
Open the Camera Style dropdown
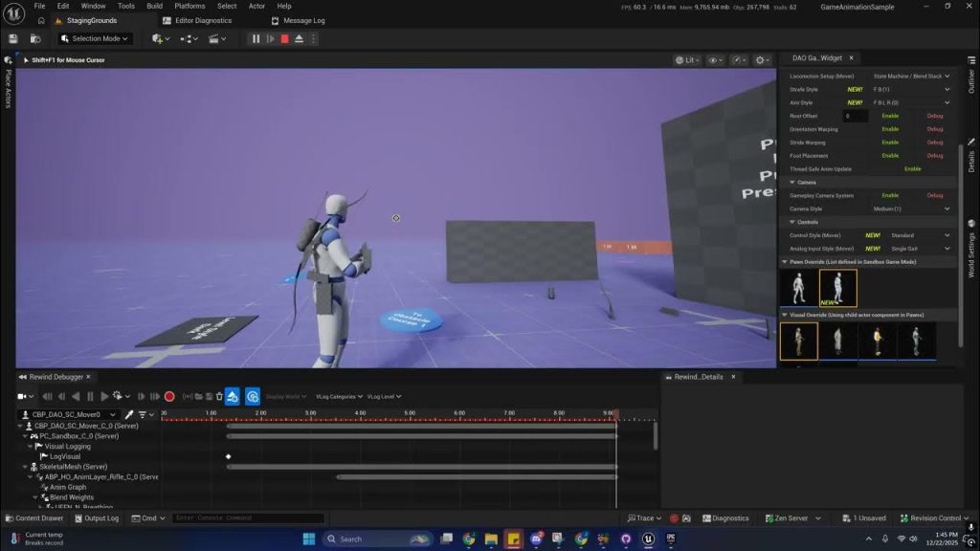click(x=911, y=209)
